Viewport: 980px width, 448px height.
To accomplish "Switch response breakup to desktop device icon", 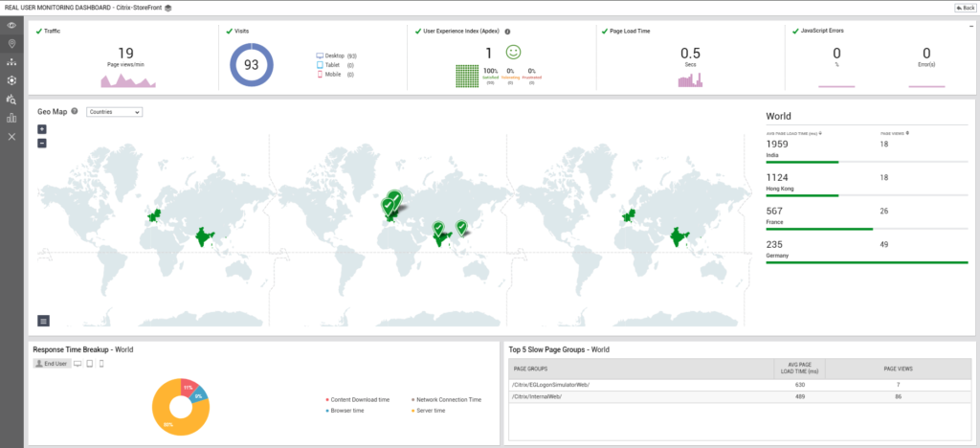I will point(78,363).
